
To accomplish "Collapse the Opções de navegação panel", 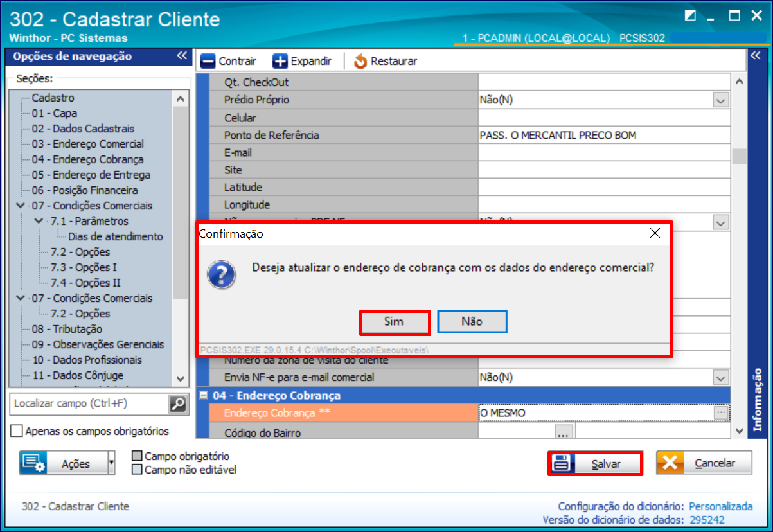I will (182, 56).
